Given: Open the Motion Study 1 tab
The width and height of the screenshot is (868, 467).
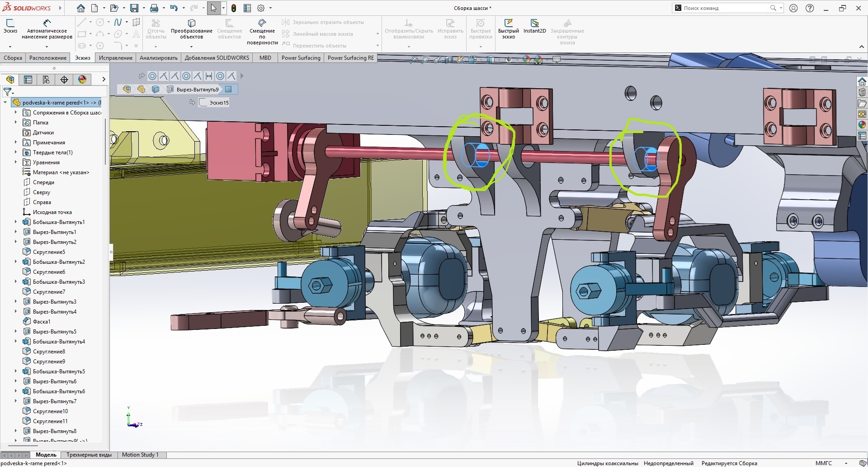Looking at the screenshot, I should [x=140, y=455].
